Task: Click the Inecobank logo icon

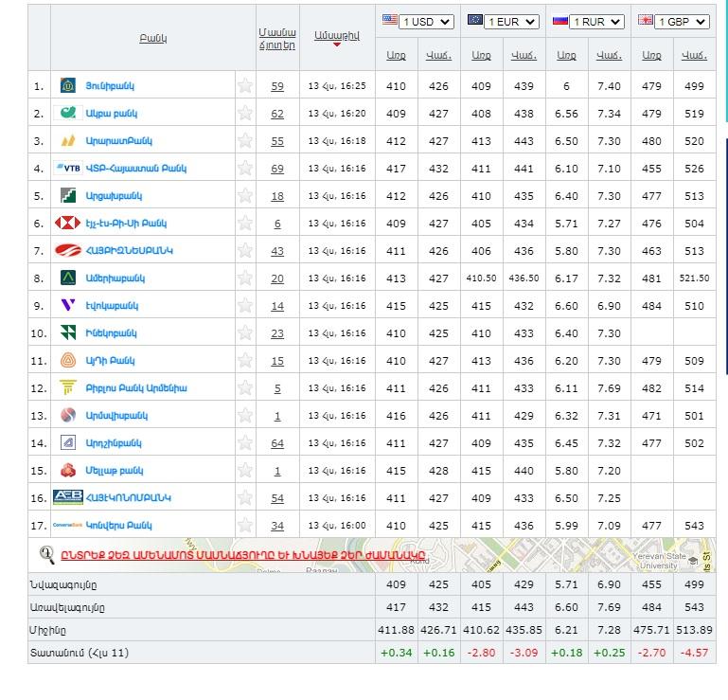Action: click(67, 333)
